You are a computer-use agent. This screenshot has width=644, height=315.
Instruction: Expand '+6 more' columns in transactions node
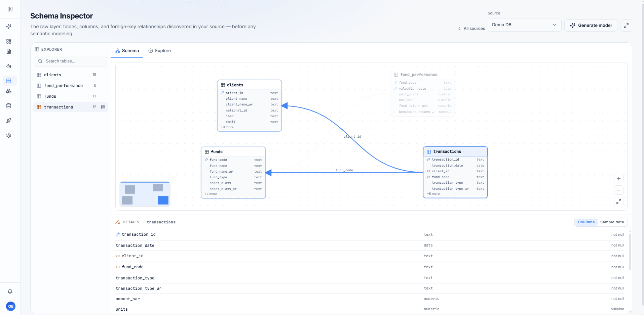[433, 194]
